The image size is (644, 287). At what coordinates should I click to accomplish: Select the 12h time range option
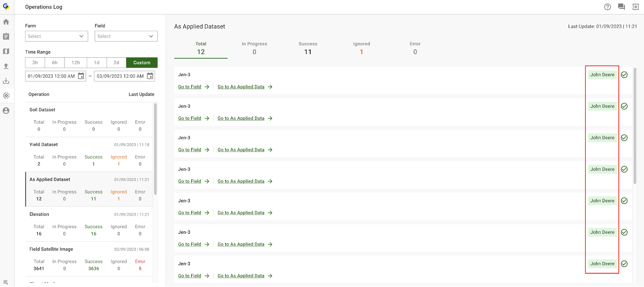pyautogui.click(x=76, y=62)
